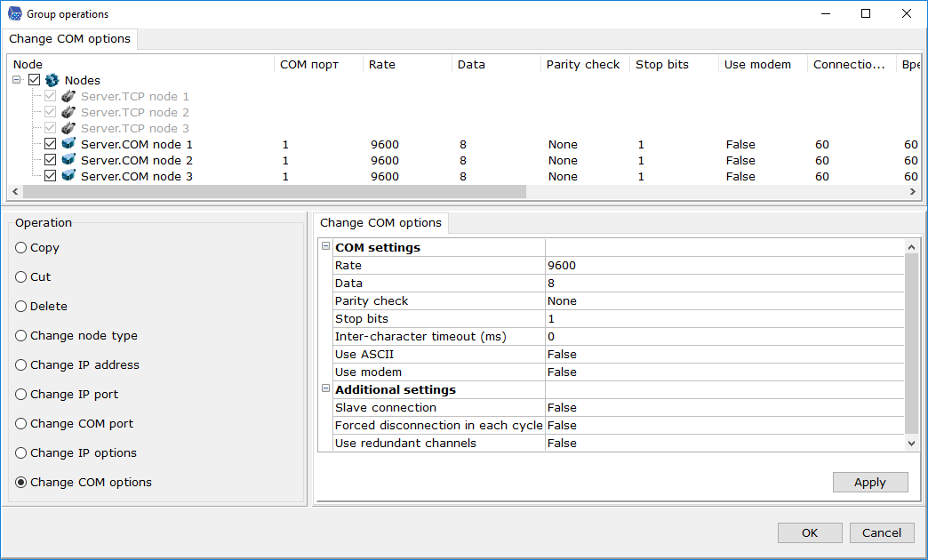Click Server.COM node 1 rate 9600 cell
The image size is (928, 560).
point(385,144)
